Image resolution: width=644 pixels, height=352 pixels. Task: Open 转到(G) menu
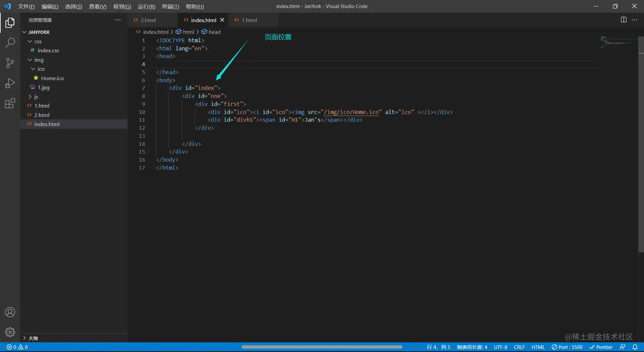pos(122,6)
